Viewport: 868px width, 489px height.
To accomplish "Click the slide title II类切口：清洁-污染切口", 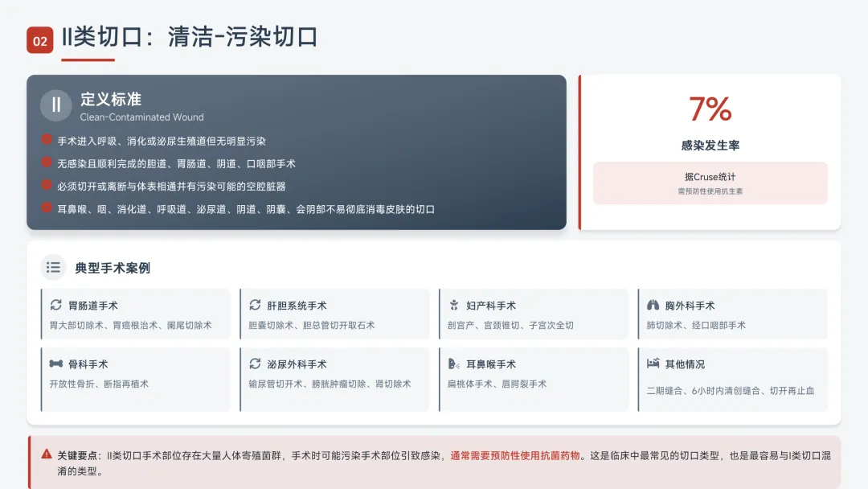I will pos(190,38).
